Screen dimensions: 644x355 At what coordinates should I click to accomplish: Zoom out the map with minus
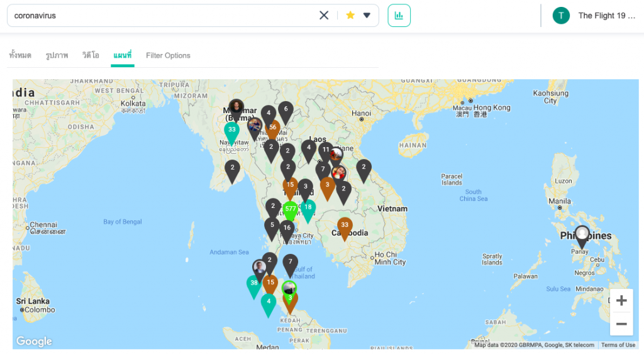click(621, 324)
